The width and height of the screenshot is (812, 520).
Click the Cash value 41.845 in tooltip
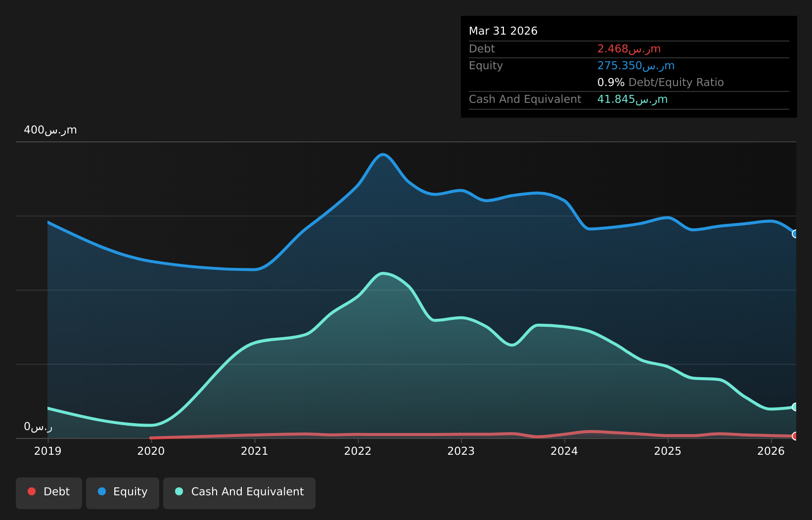pos(632,99)
